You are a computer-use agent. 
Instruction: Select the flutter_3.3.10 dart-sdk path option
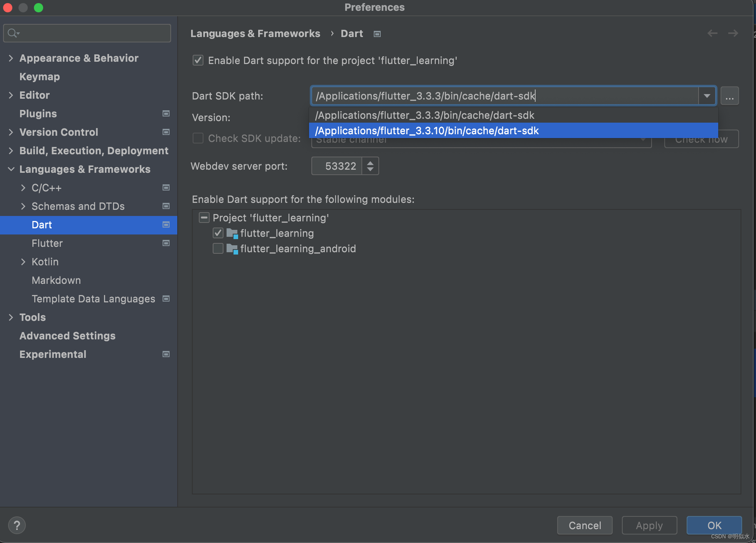click(427, 130)
